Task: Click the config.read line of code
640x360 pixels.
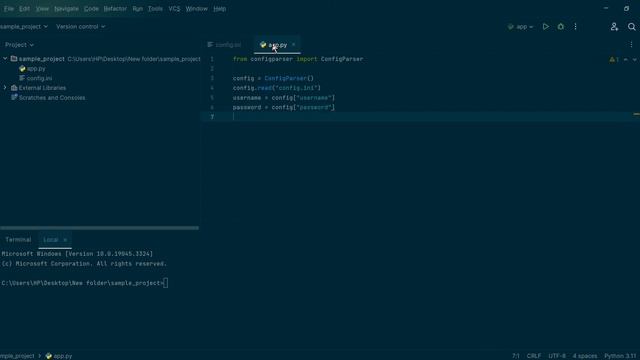Action: [x=277, y=88]
